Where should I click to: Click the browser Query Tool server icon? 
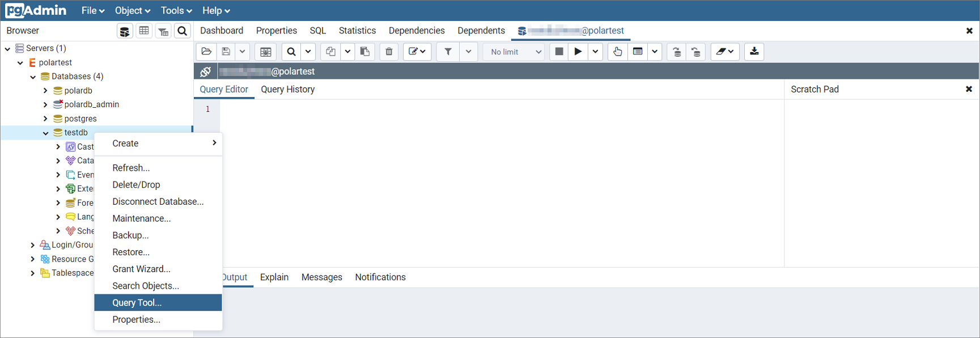pos(125,31)
